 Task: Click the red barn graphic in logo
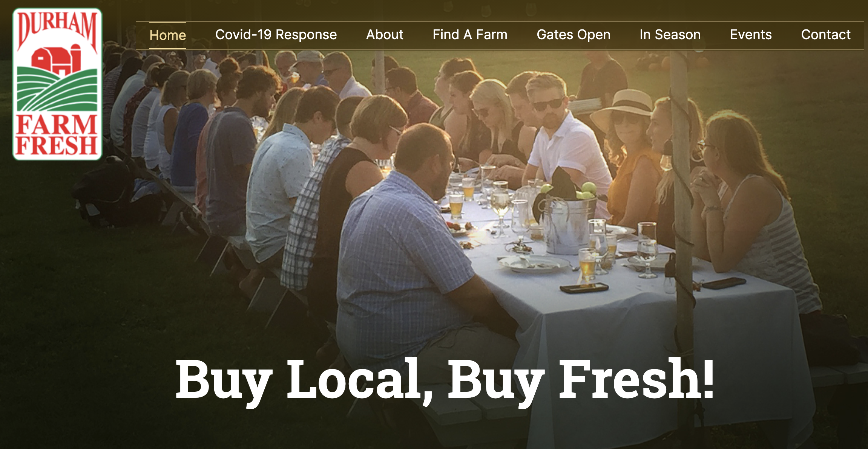pyautogui.click(x=57, y=60)
